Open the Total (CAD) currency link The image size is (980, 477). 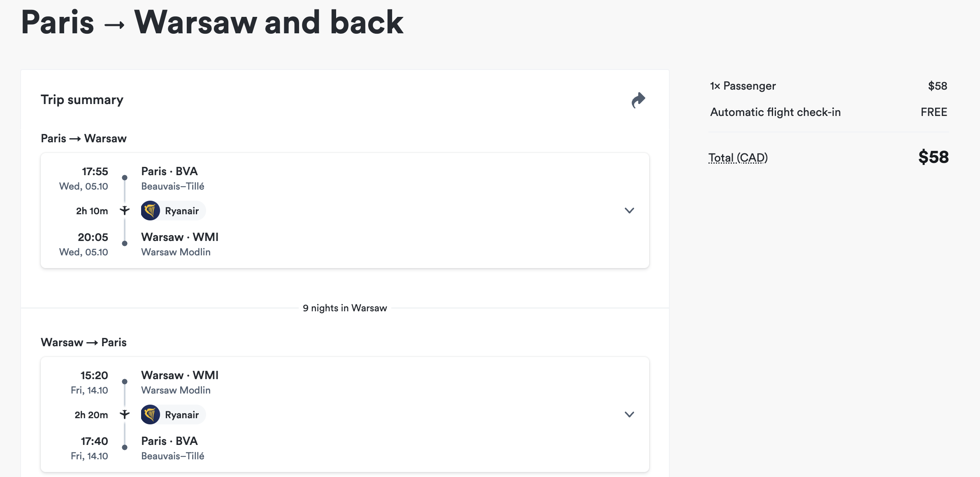[x=738, y=157]
